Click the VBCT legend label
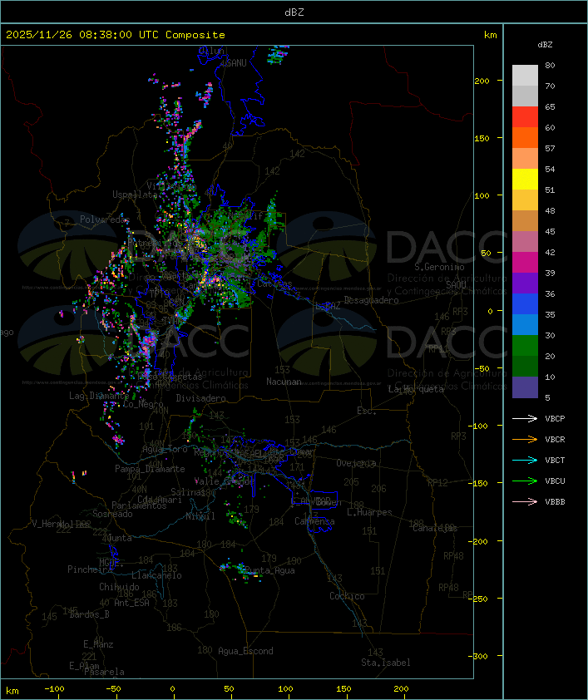This screenshot has height=700, width=588. coord(555,461)
